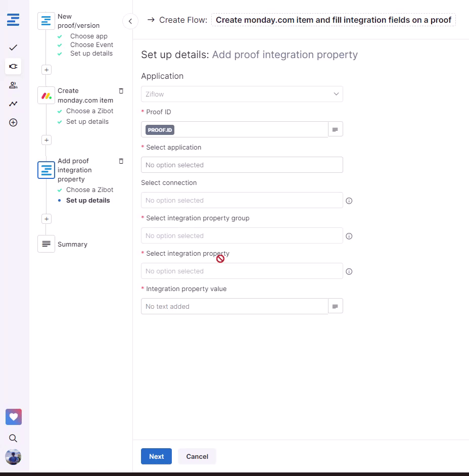Screen dimensions: 469x476
Task: Collapse the flow steps side panel
Action: point(130,21)
